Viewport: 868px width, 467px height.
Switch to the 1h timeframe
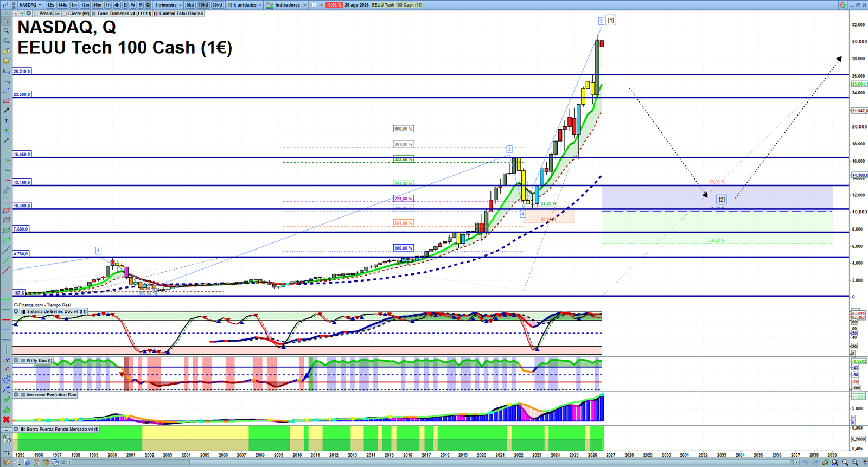[108, 5]
